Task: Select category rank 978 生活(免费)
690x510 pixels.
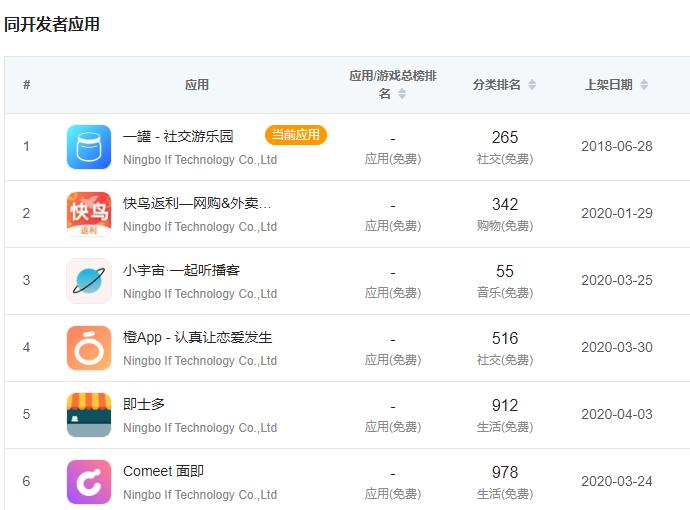Action: coord(505,482)
